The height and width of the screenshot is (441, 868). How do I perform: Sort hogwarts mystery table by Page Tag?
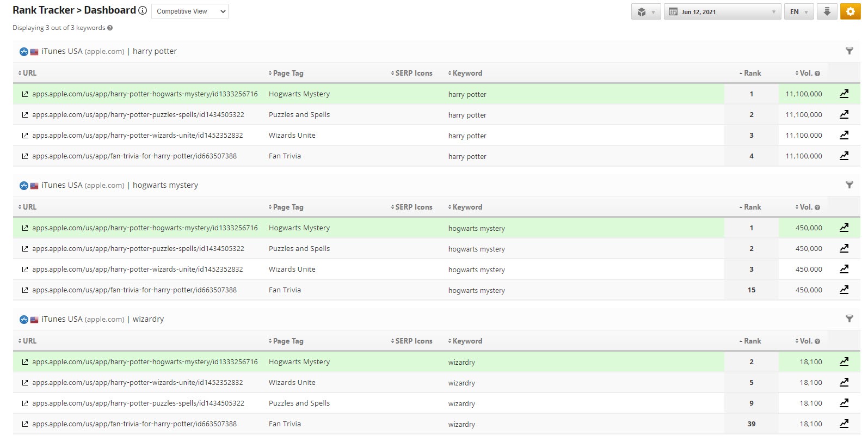(x=287, y=207)
